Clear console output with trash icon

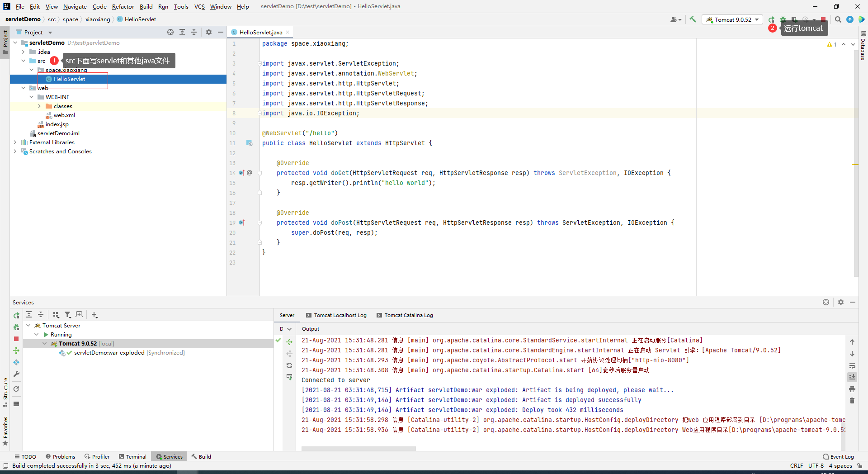coord(852,401)
